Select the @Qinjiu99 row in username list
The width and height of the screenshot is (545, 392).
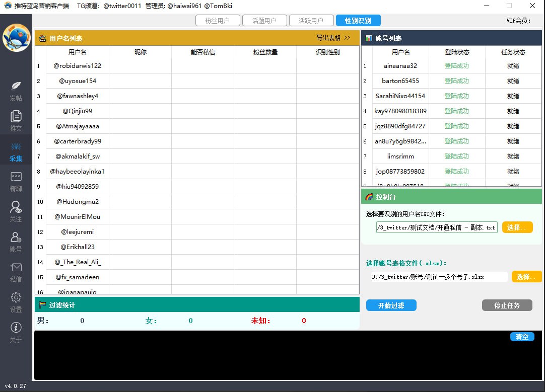pyautogui.click(x=78, y=111)
